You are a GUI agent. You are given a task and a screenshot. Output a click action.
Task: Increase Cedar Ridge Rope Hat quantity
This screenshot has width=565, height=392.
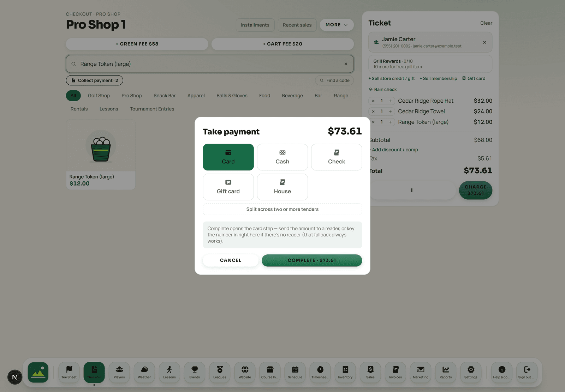point(390,101)
